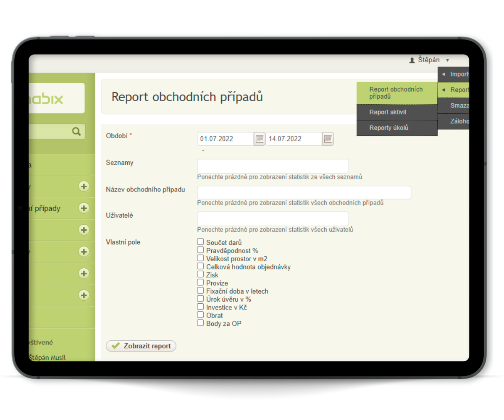Tick Fixační doba v letech checkbox
This screenshot has width=504, height=420.
pyautogui.click(x=200, y=290)
